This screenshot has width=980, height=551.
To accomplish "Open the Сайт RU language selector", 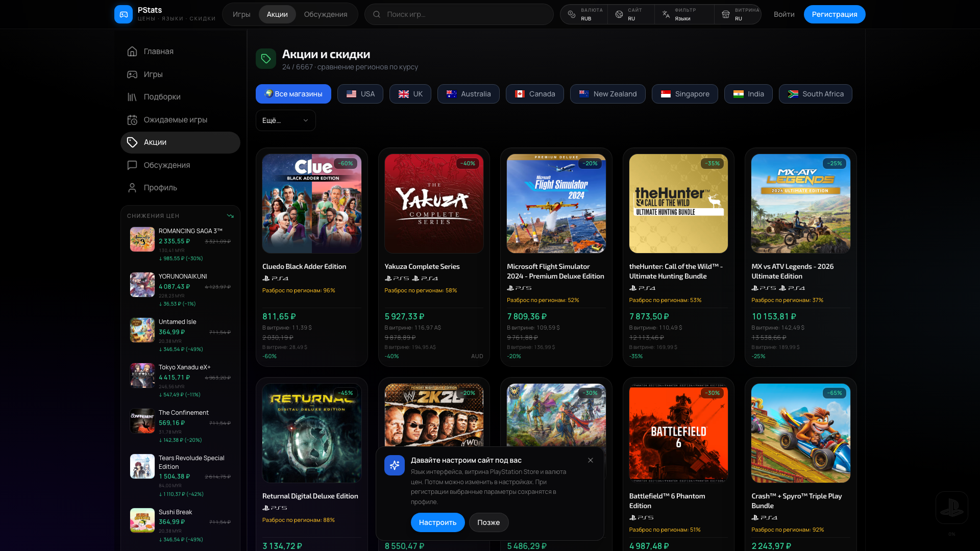I will 631,14.
